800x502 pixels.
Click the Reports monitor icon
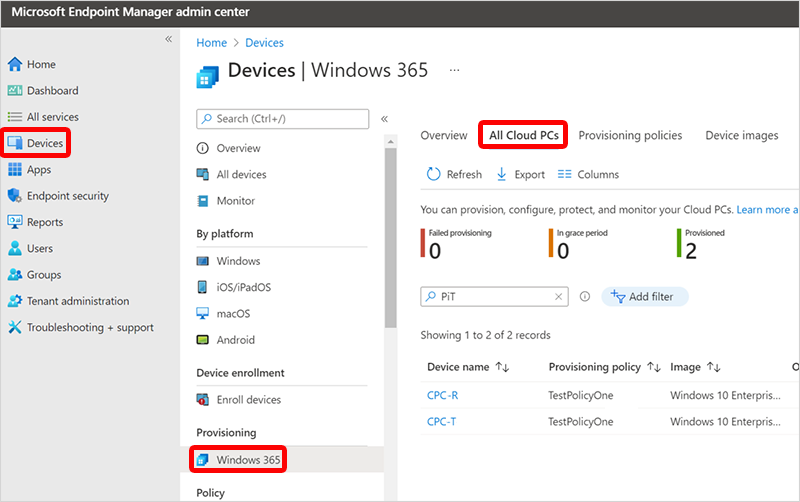15,222
